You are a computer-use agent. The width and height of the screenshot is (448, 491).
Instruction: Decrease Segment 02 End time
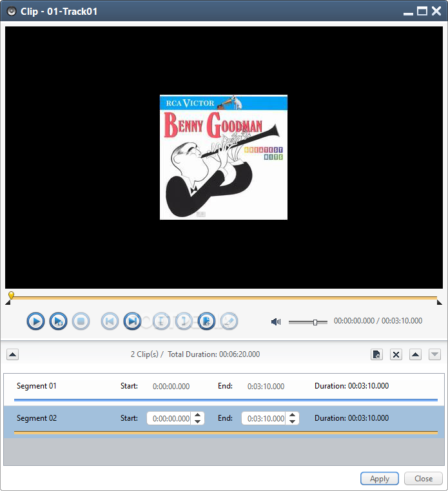coord(292,421)
